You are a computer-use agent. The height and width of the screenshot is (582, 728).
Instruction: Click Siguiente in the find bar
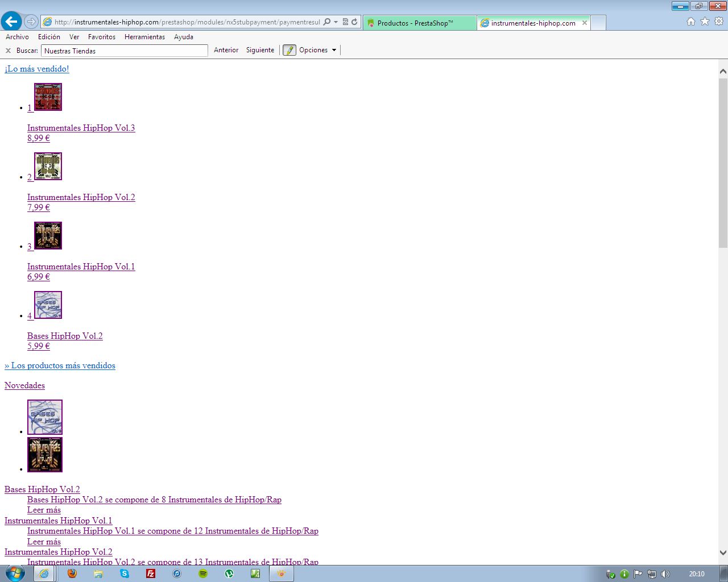(260, 50)
